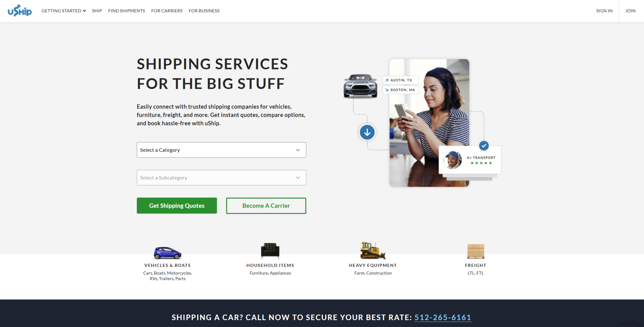Click the blue checkmark badge icon
Screen dimensions: 644x327
coord(484,145)
